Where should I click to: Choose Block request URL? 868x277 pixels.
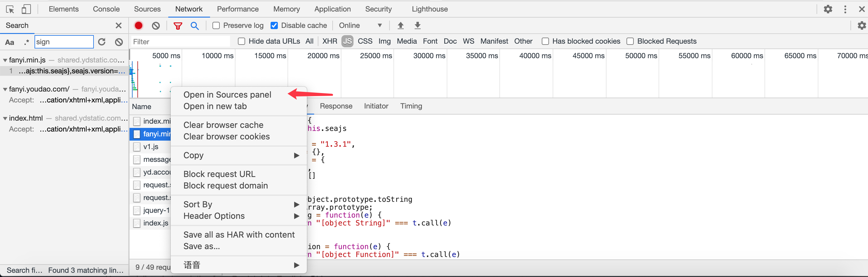[x=238, y=174]
